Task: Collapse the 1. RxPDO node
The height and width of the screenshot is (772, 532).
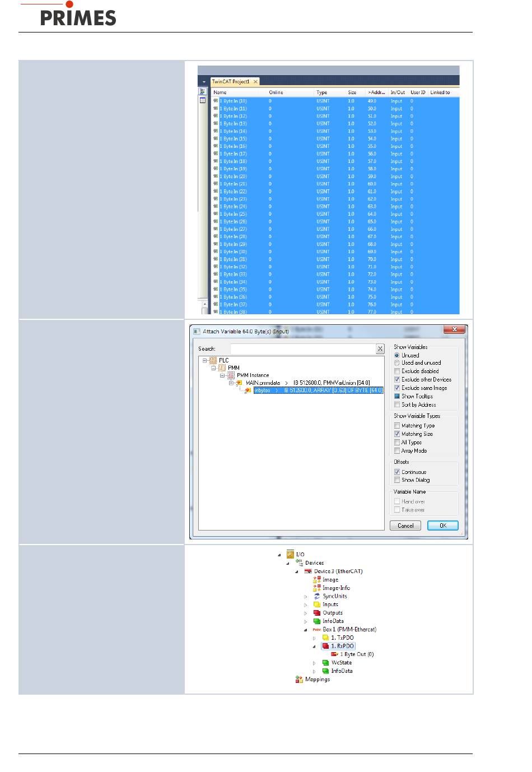Action: click(314, 647)
